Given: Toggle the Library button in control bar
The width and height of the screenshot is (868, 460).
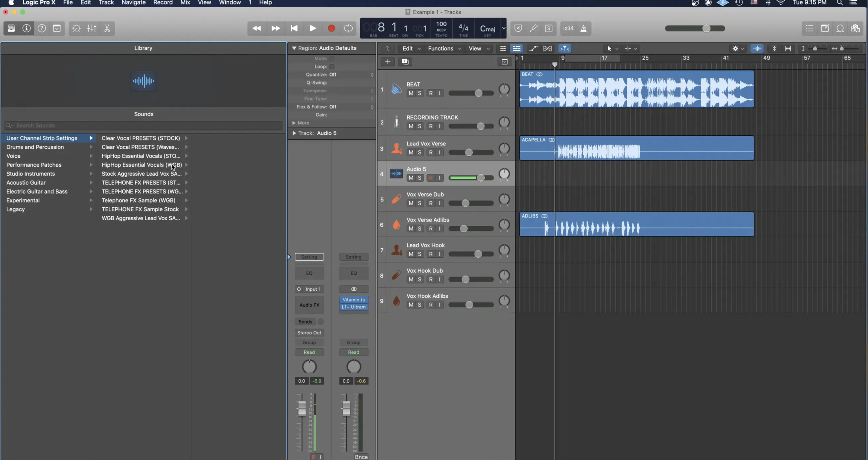Looking at the screenshot, I should click(x=11, y=28).
